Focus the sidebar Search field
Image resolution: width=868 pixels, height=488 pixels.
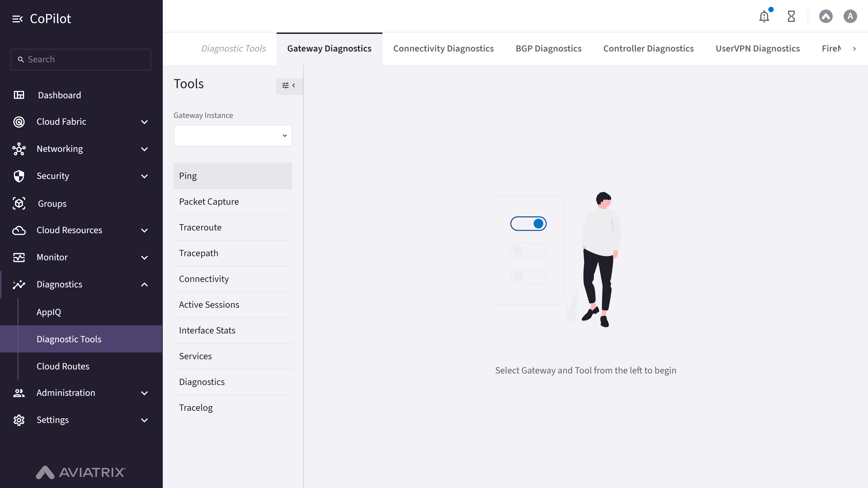pos(81,60)
